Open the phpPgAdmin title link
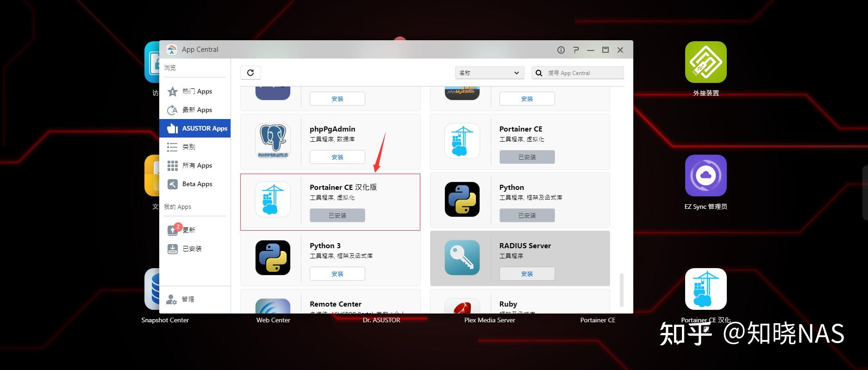The height and width of the screenshot is (370, 868). (x=332, y=129)
